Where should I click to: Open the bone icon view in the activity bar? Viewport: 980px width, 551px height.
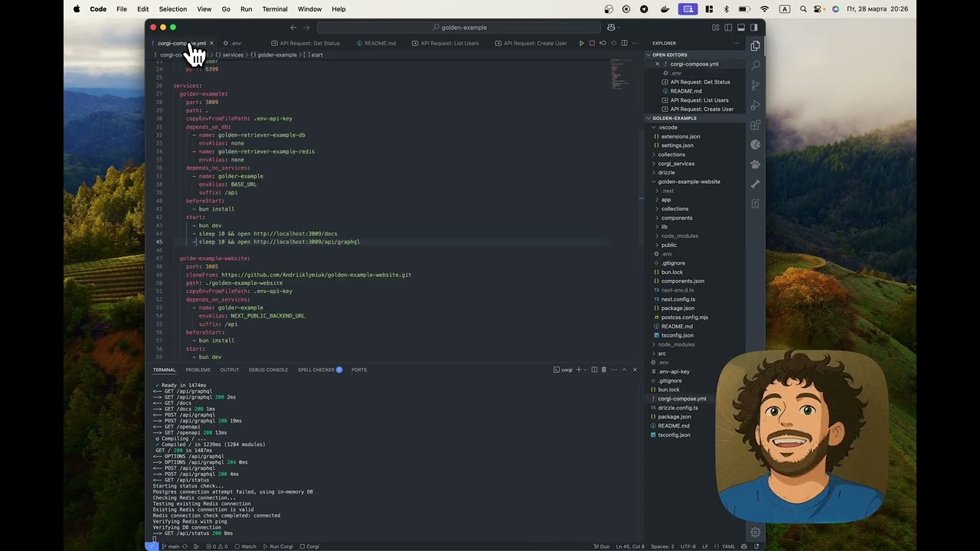click(x=756, y=184)
